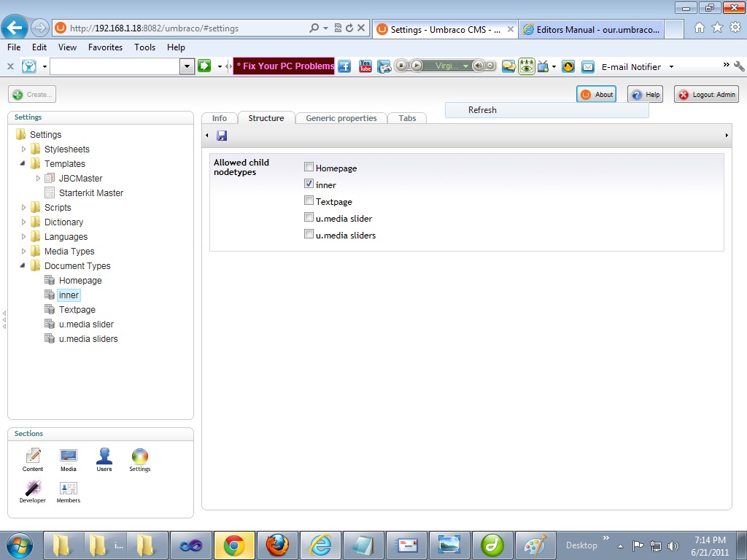Screen dimensions: 747x560
Task: Open the Developer section
Action: [x=33, y=491]
